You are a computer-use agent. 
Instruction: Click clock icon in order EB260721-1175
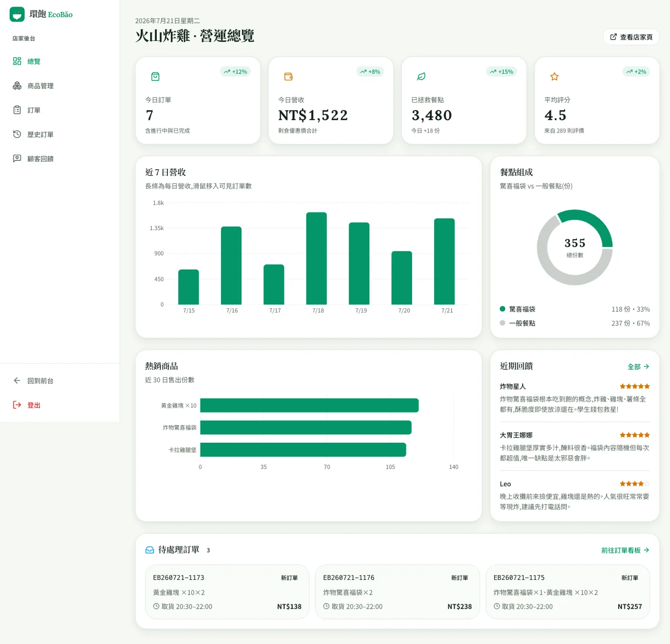coord(497,606)
